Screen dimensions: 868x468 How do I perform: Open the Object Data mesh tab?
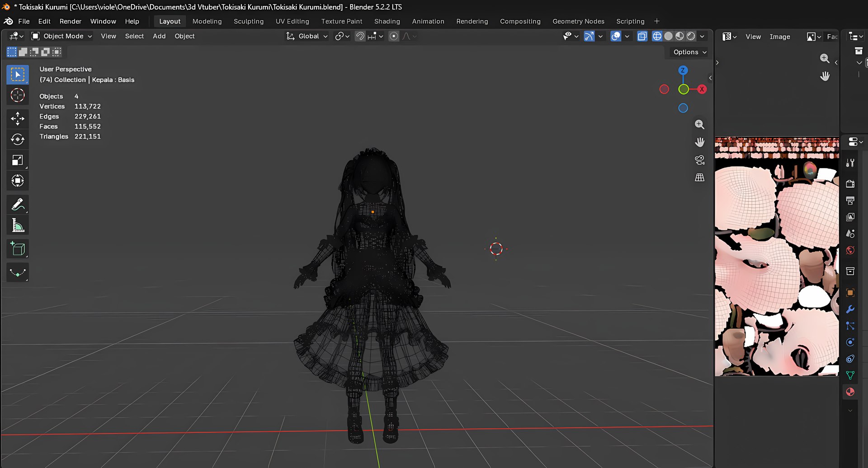tap(850, 375)
